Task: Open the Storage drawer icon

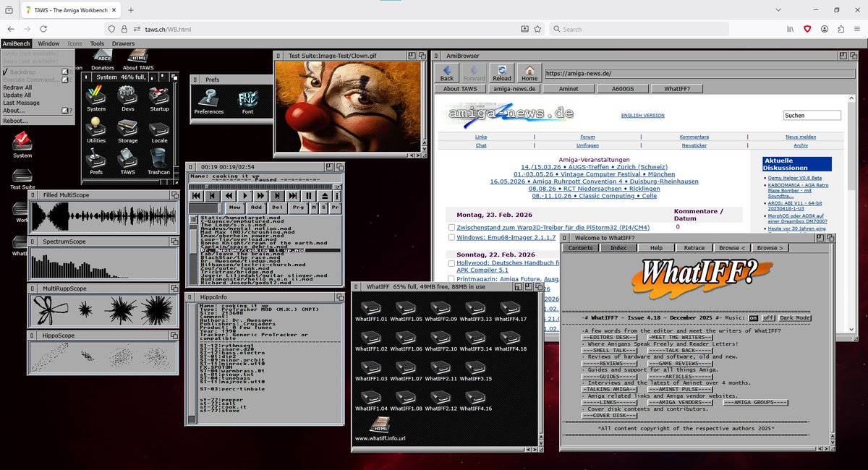Action: (x=128, y=130)
